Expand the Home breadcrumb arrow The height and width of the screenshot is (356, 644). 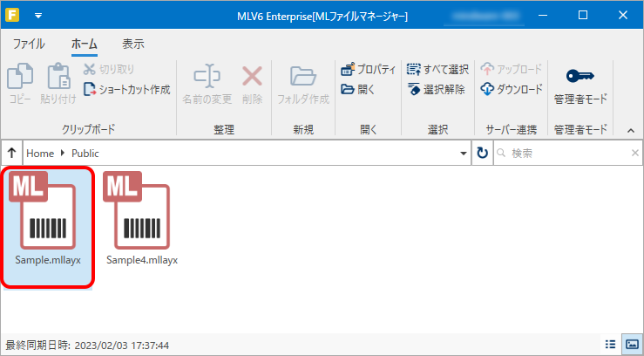63,154
